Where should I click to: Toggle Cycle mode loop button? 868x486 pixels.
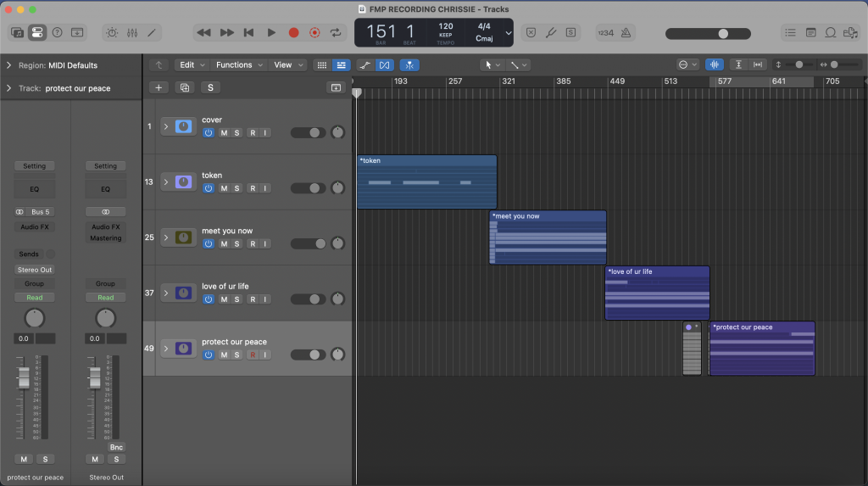pyautogui.click(x=336, y=33)
